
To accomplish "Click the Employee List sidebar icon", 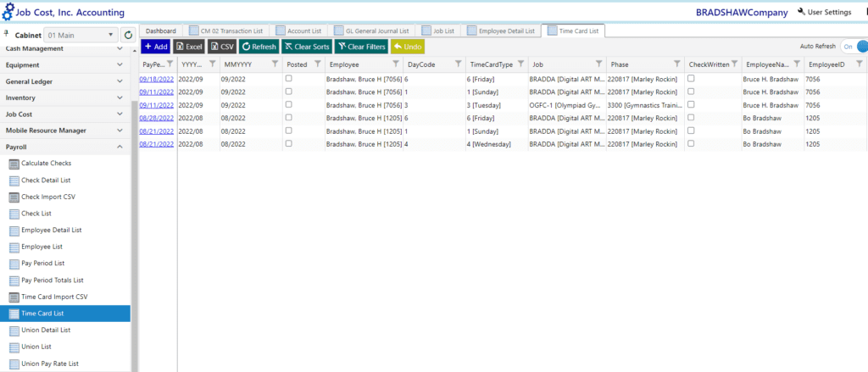I will [x=14, y=247].
